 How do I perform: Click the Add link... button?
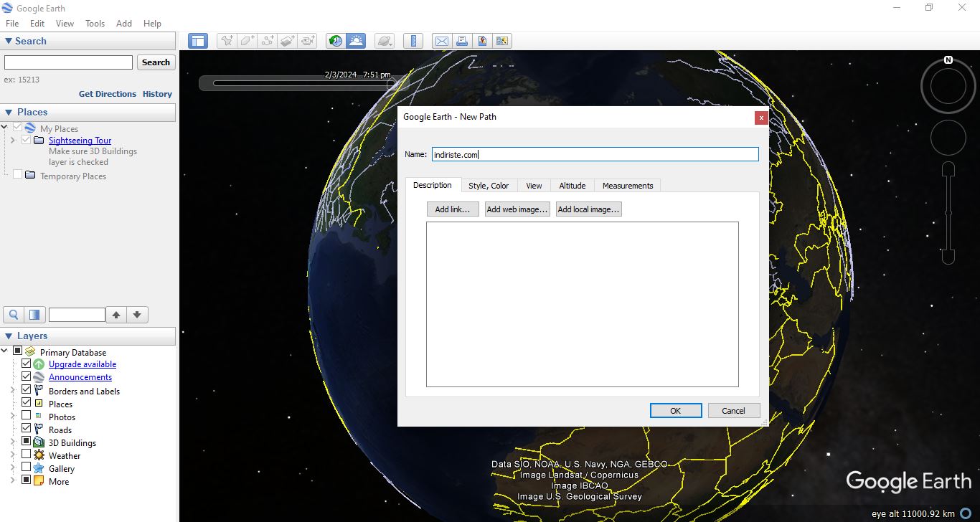click(x=453, y=209)
